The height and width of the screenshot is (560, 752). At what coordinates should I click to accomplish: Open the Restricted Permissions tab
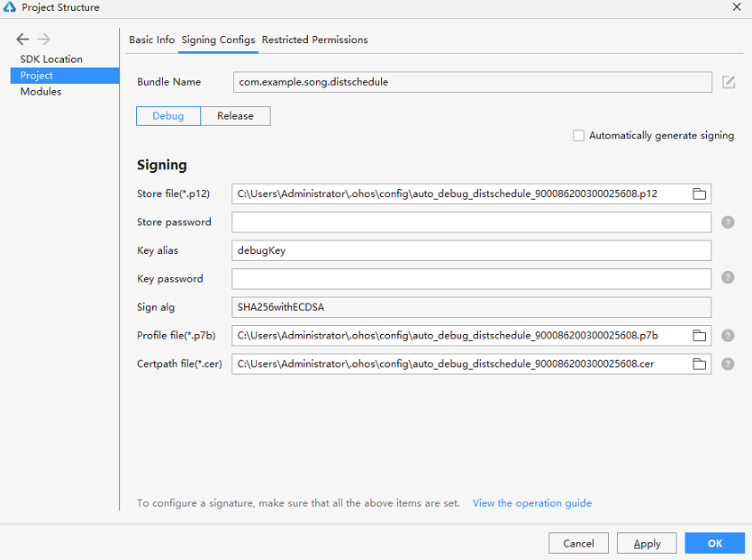(314, 40)
